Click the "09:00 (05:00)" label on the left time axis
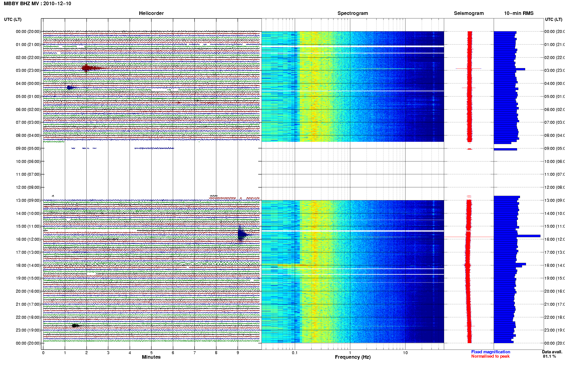 pyautogui.click(x=28, y=148)
